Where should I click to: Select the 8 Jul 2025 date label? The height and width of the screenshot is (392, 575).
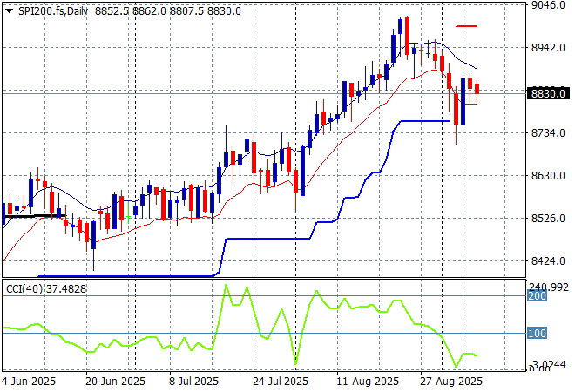tap(193, 382)
